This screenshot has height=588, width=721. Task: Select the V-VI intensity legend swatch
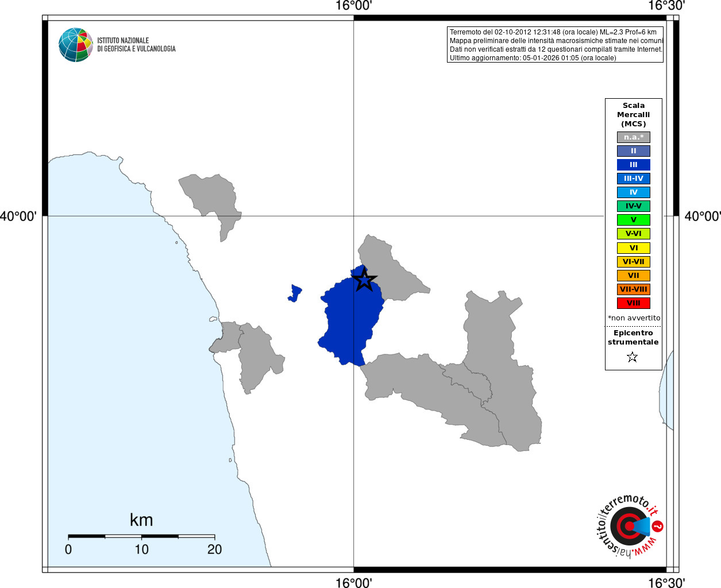pyautogui.click(x=634, y=234)
